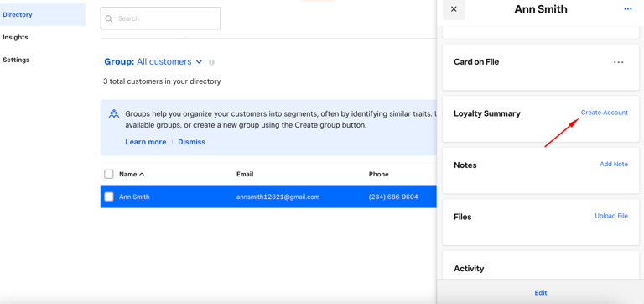Click annsmith12321@gmail.com email cell
This screenshot has height=304, width=644.
pyautogui.click(x=278, y=197)
